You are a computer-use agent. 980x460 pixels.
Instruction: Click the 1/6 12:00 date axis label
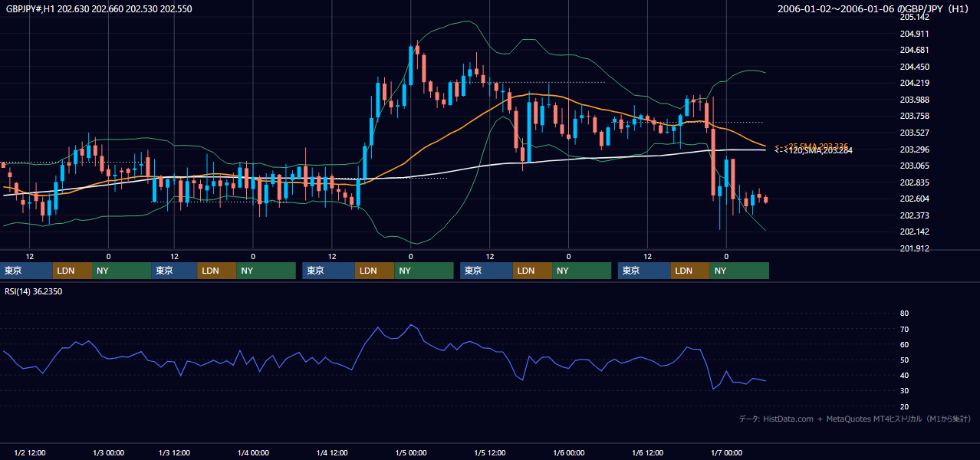(648, 453)
